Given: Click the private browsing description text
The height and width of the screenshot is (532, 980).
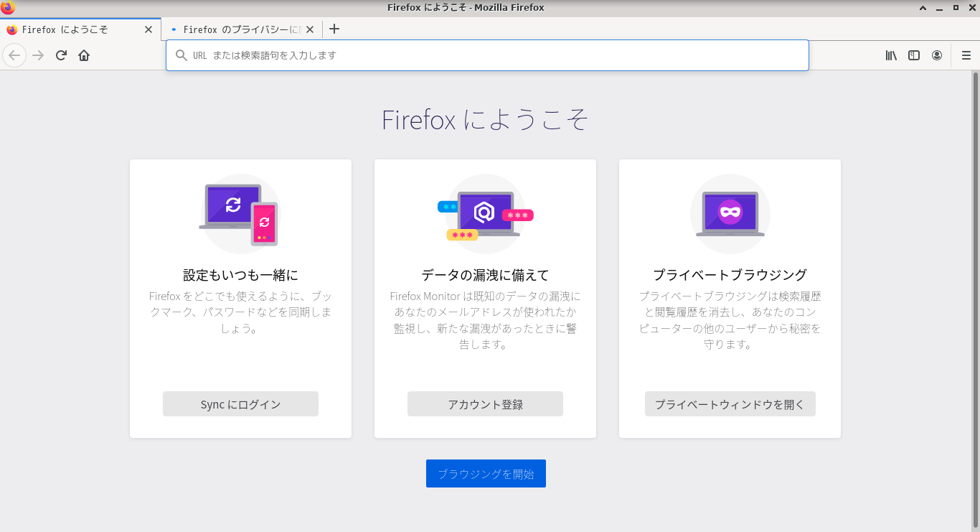Looking at the screenshot, I should 730,320.
